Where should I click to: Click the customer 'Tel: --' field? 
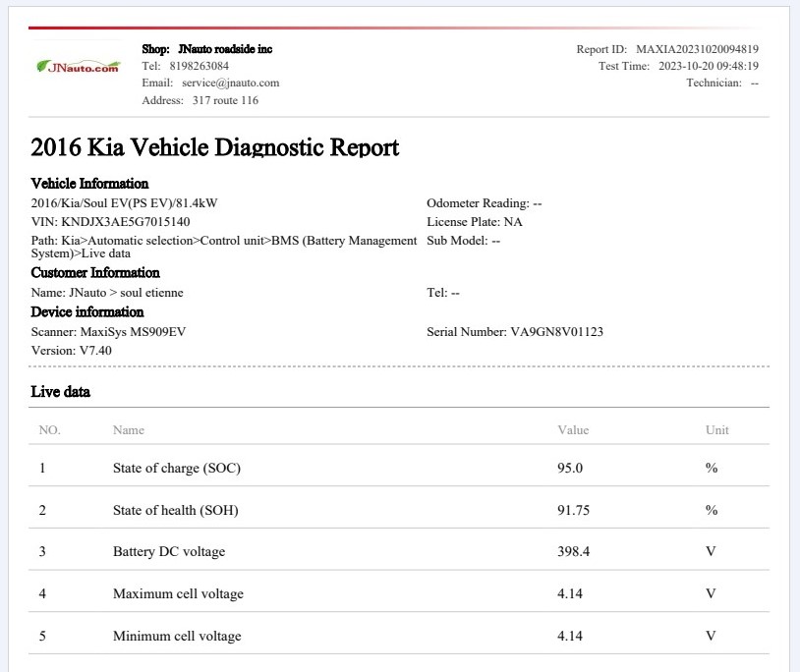[443, 293]
